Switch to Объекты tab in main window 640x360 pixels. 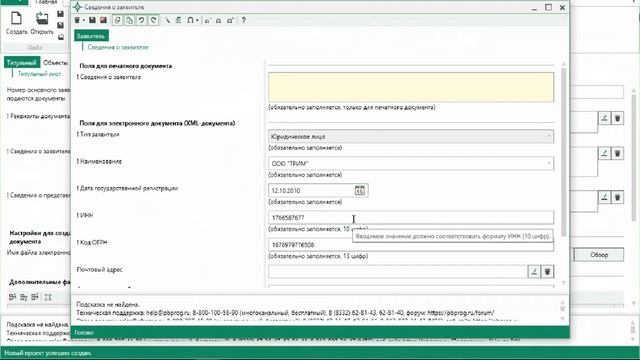pyautogui.click(x=56, y=62)
